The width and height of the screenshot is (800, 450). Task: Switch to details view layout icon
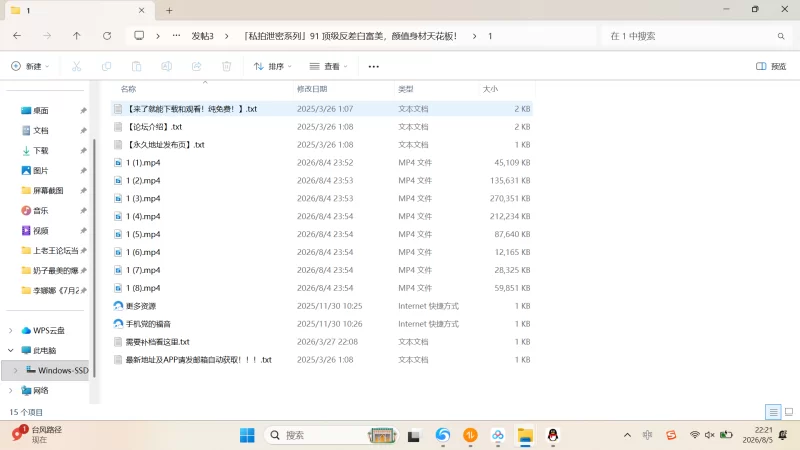pos(773,412)
